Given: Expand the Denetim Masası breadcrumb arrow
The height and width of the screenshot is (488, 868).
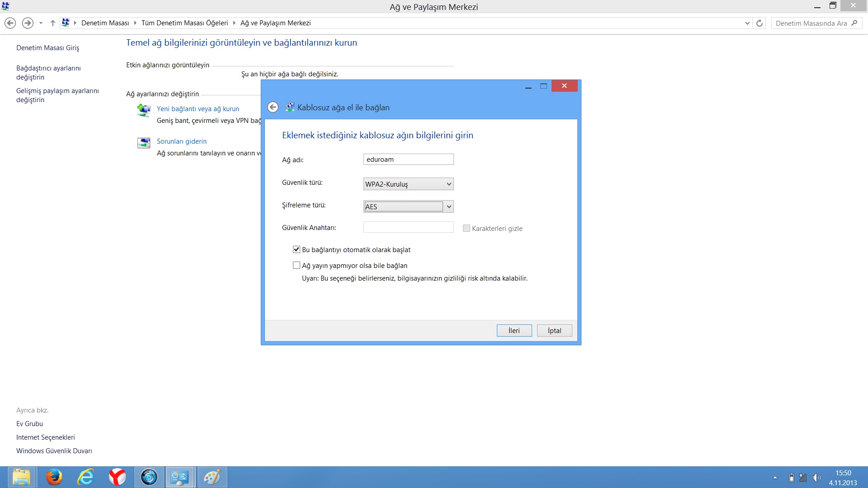Looking at the screenshot, I should pyautogui.click(x=135, y=23).
